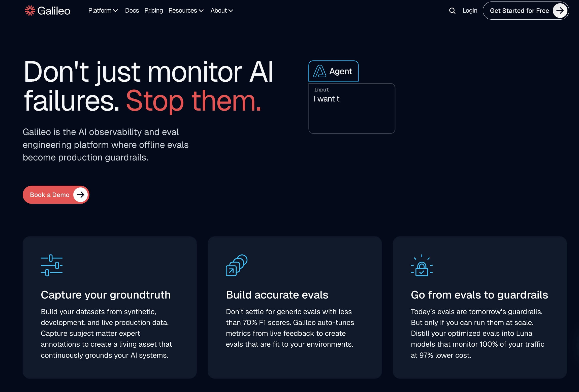Image resolution: width=579 pixels, height=392 pixels.
Task: Click the Agent triangle logo icon
Action: coord(319,71)
